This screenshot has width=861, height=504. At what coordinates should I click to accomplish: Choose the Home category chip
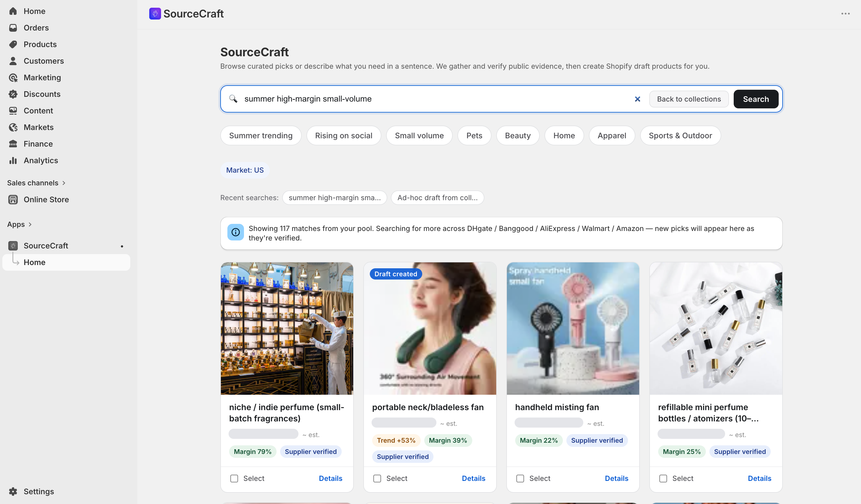[564, 136]
